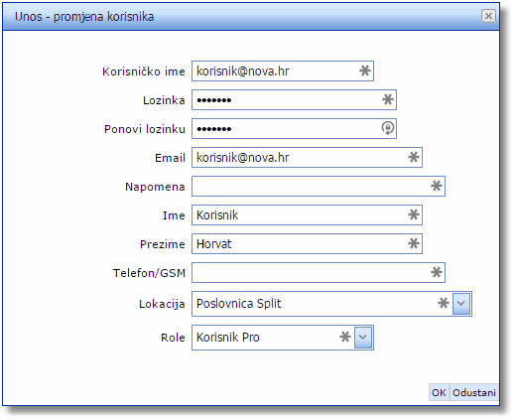
Task: Open the Lokacija dropdown arrow
Action: pos(461,303)
